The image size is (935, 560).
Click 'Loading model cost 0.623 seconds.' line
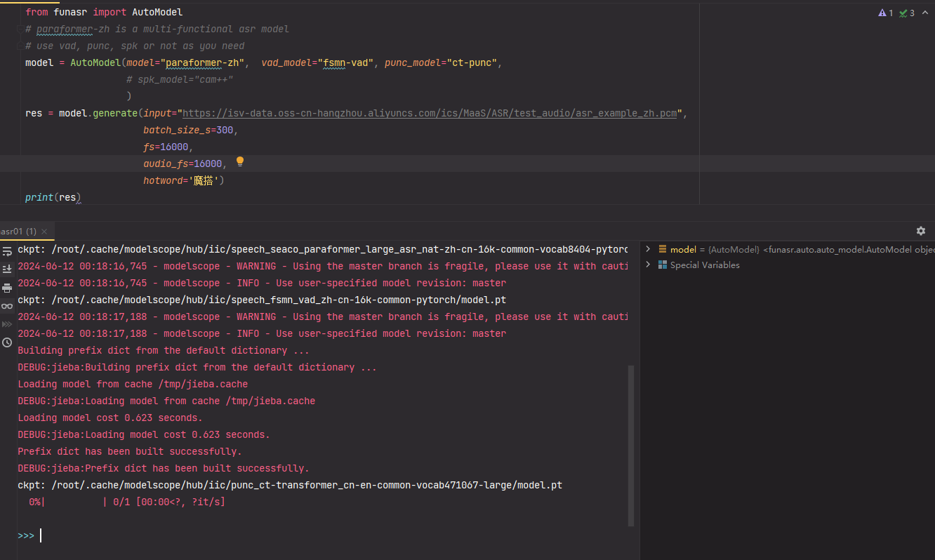coord(110,418)
